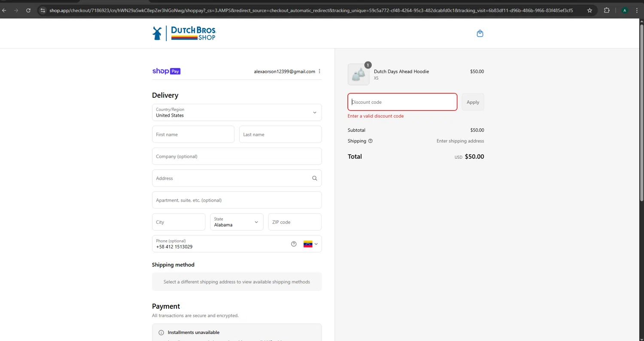Click browser forward arrow
Image resolution: width=644 pixels, height=341 pixels.
click(x=16, y=10)
